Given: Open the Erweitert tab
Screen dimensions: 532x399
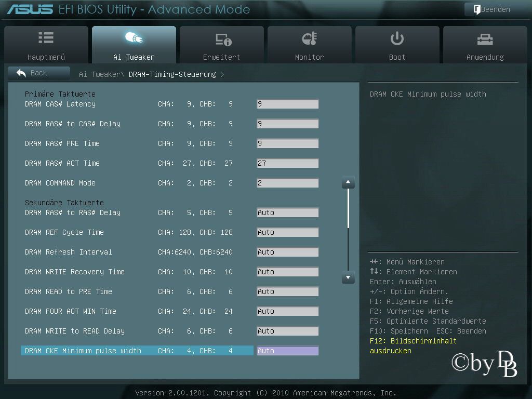Looking at the screenshot, I should point(221,45).
